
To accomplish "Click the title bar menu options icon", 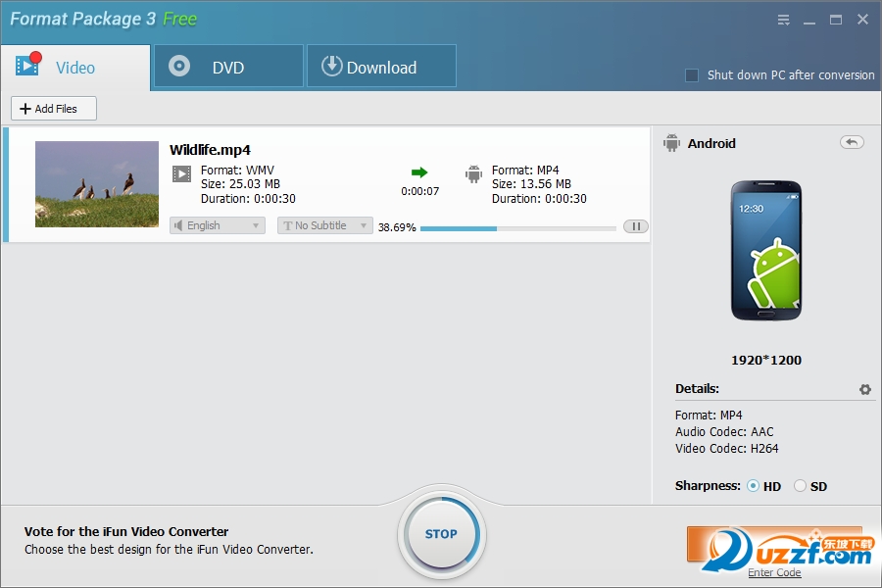I will [x=783, y=20].
